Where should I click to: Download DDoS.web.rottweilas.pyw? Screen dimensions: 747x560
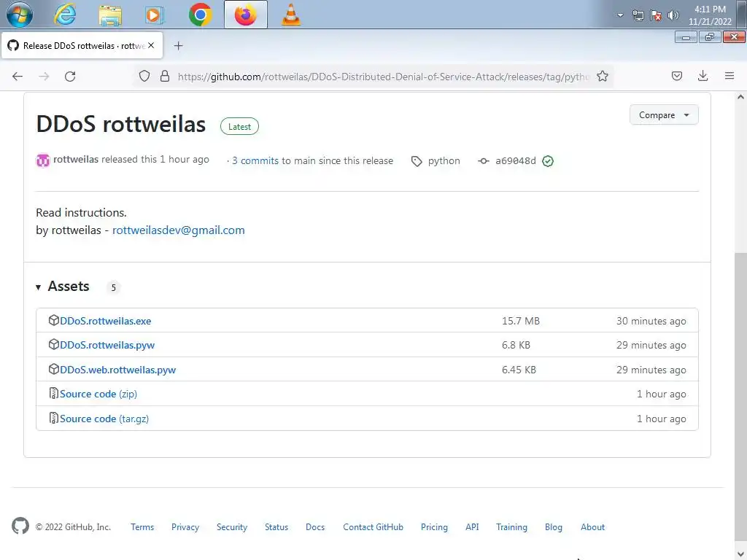coord(117,370)
